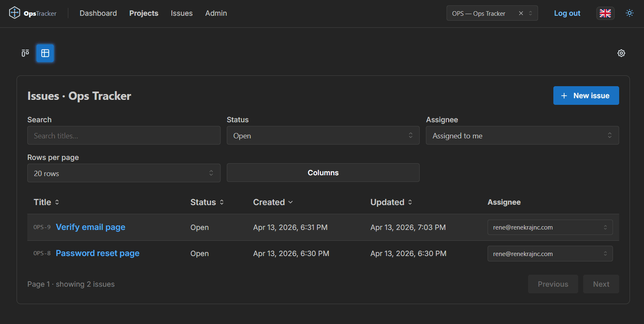Toggle Status column sorting
Screen dimensions: 644x324
click(x=222, y=202)
